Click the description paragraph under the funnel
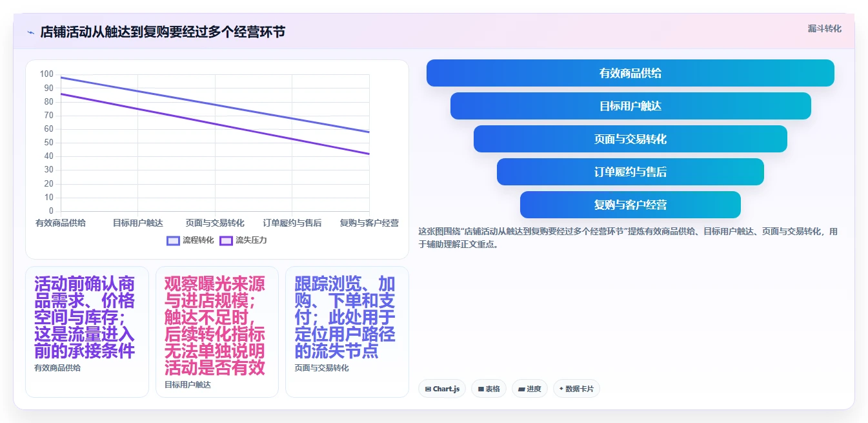This screenshot has width=868, height=423. click(628, 238)
